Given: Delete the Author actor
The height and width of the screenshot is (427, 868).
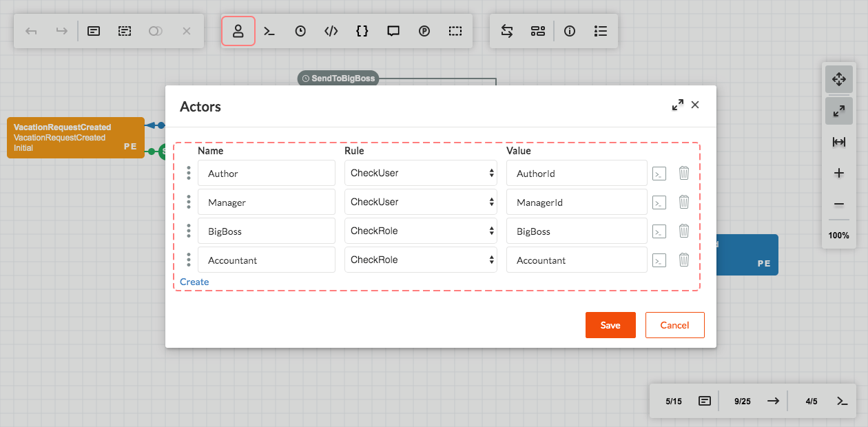Looking at the screenshot, I should (x=684, y=173).
